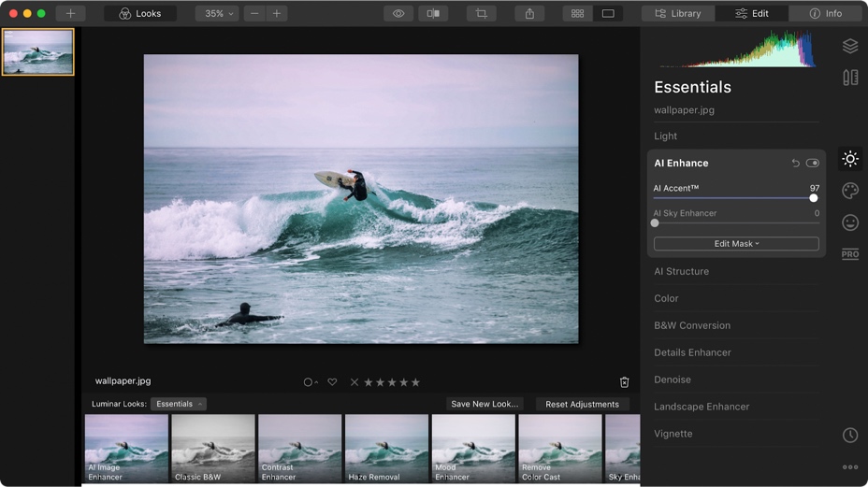Zoom out with the minus button
Viewport: 868px width, 487px height.
click(254, 13)
